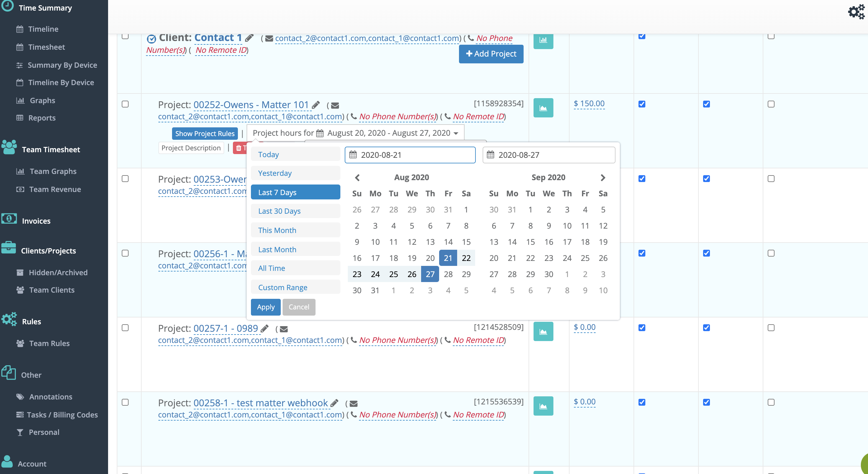This screenshot has width=868, height=474.
Task: Open area graph for project 00257-1
Action: pyautogui.click(x=543, y=331)
